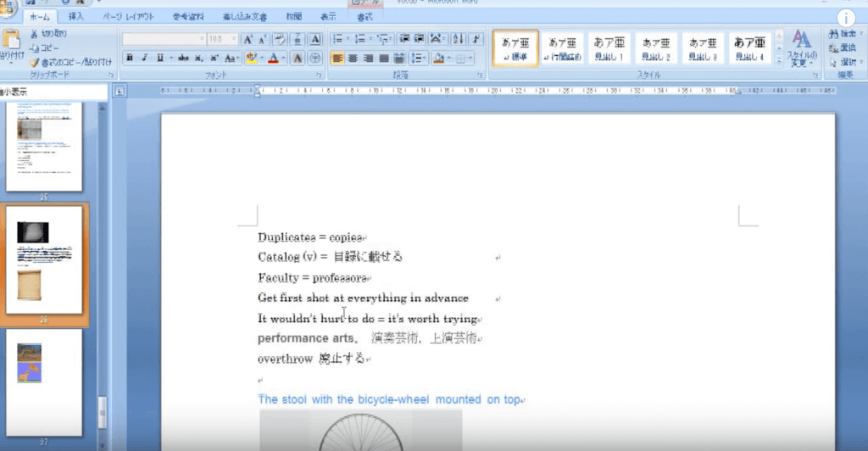Click the 置換 (Replace) button
868x451 pixels.
point(845,47)
